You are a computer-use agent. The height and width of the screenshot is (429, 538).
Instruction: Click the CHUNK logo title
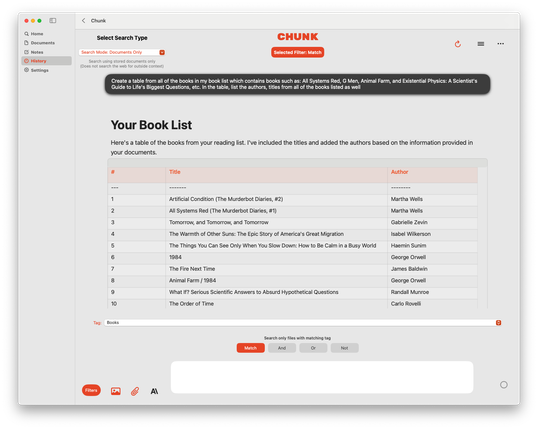click(x=297, y=37)
